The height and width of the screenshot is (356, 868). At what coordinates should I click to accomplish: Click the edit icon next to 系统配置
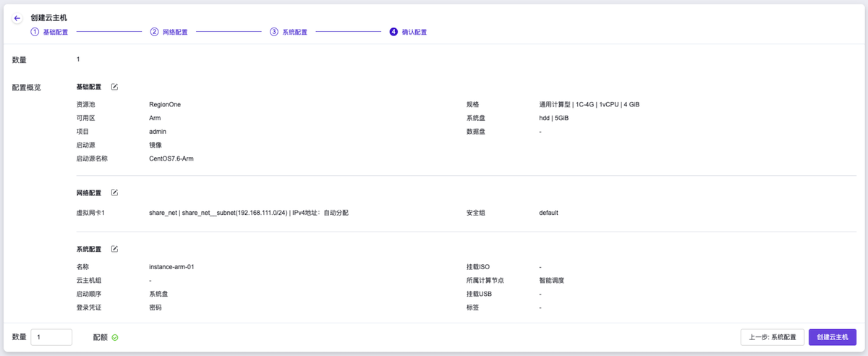click(114, 250)
